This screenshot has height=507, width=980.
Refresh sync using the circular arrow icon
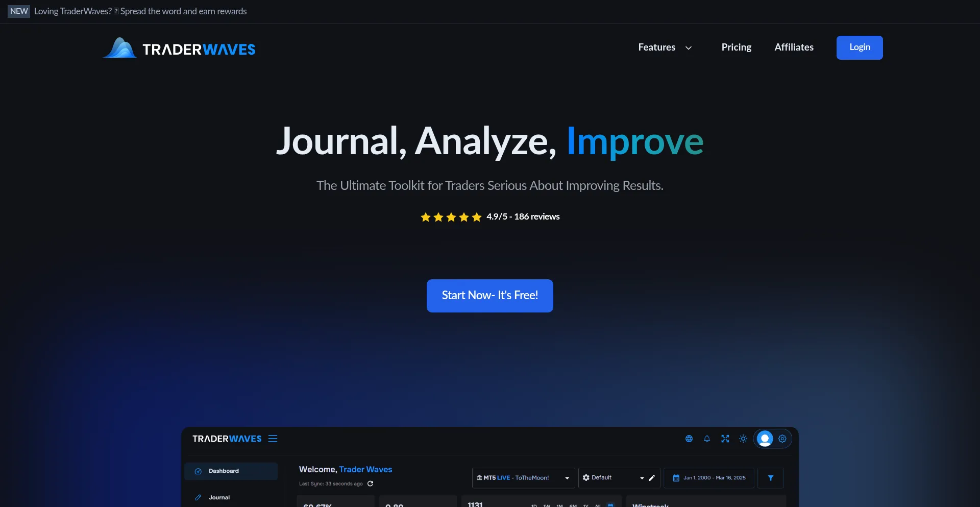coord(371,484)
